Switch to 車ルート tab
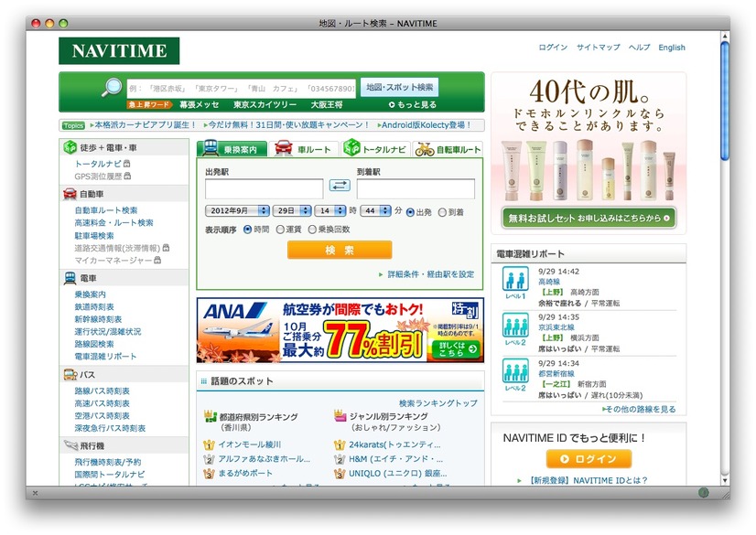This screenshot has height=535, width=756. point(304,149)
